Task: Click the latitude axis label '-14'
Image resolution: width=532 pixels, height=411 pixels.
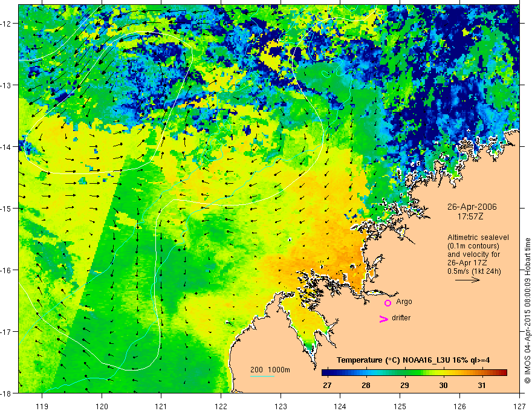Action: pyautogui.click(x=7, y=147)
